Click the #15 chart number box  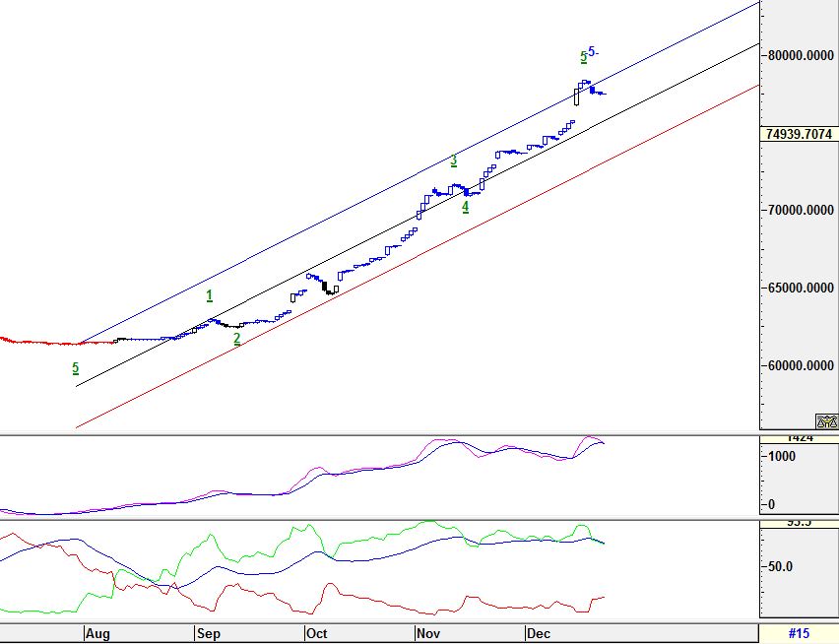click(798, 633)
